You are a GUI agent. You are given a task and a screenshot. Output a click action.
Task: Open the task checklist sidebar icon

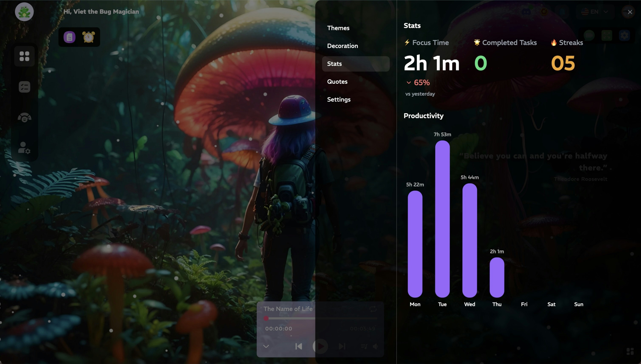pyautogui.click(x=24, y=87)
